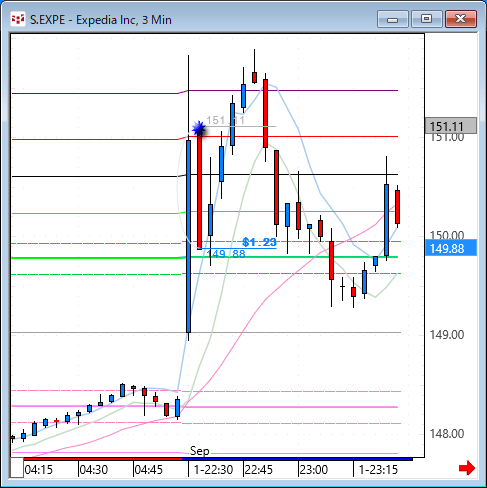This screenshot has height=488, width=487.
Task: Click the Sep month label
Action: click(x=200, y=451)
